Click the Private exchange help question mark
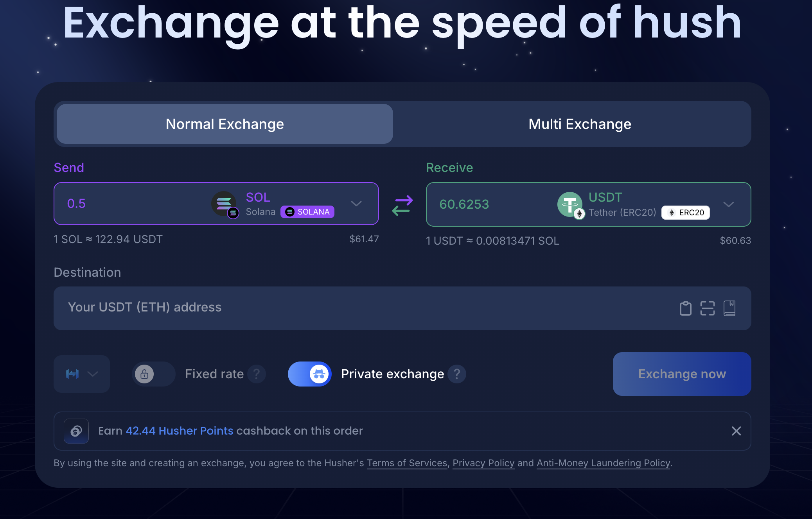The height and width of the screenshot is (519, 812). 456,374
